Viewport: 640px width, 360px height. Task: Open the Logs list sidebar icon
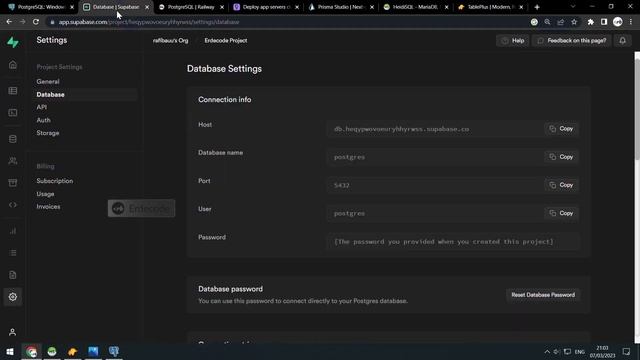coord(13,253)
